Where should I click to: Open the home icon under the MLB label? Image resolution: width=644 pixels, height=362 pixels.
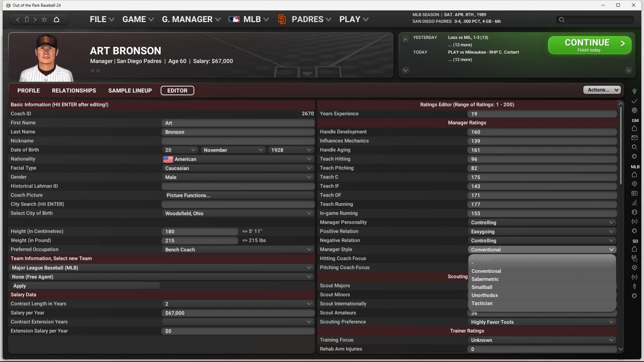pos(634,175)
